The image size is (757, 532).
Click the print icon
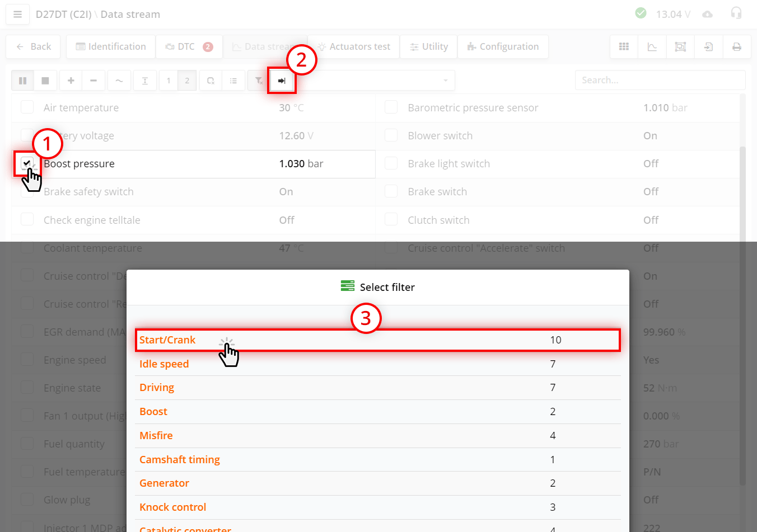736,47
